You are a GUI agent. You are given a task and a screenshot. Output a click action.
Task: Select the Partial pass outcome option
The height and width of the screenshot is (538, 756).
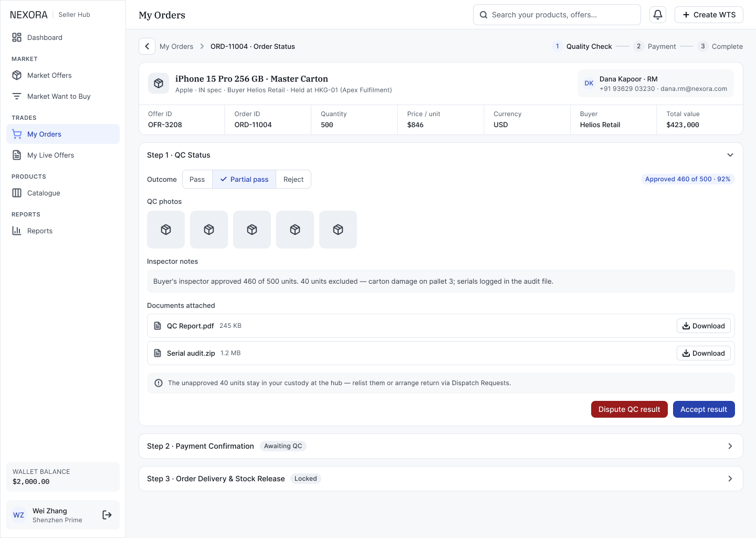[x=244, y=179]
